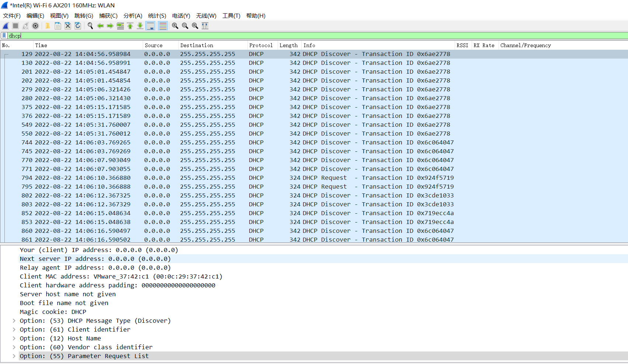The height and width of the screenshot is (364, 628).
Task: Go to the first packet arrow icon
Action: coord(130,26)
